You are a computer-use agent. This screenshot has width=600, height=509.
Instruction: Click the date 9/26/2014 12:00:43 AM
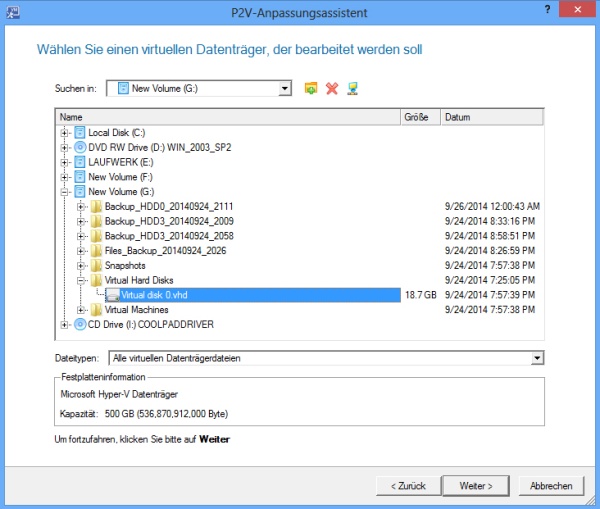(x=492, y=207)
